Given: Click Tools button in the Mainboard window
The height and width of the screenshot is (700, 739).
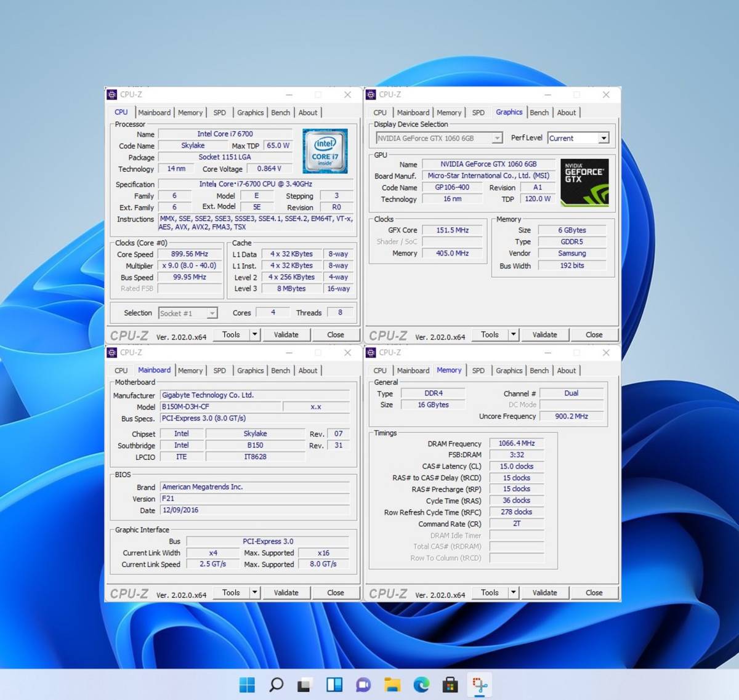Looking at the screenshot, I should 231,592.
